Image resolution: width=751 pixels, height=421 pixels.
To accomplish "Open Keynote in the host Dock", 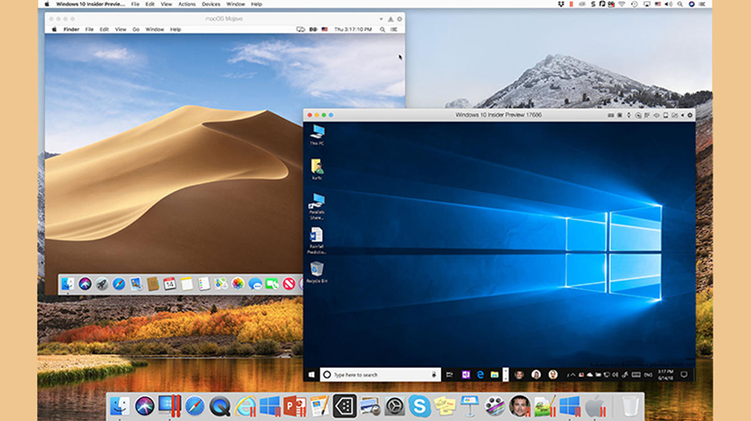I will [469, 407].
